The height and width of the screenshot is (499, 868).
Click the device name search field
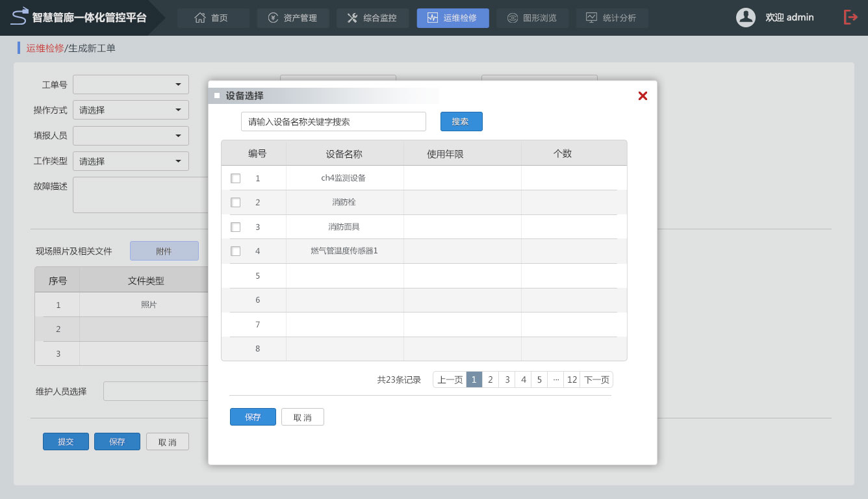click(333, 122)
